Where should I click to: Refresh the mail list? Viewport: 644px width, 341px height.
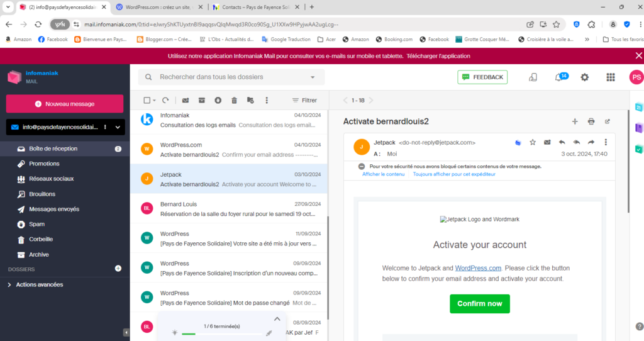(x=165, y=100)
